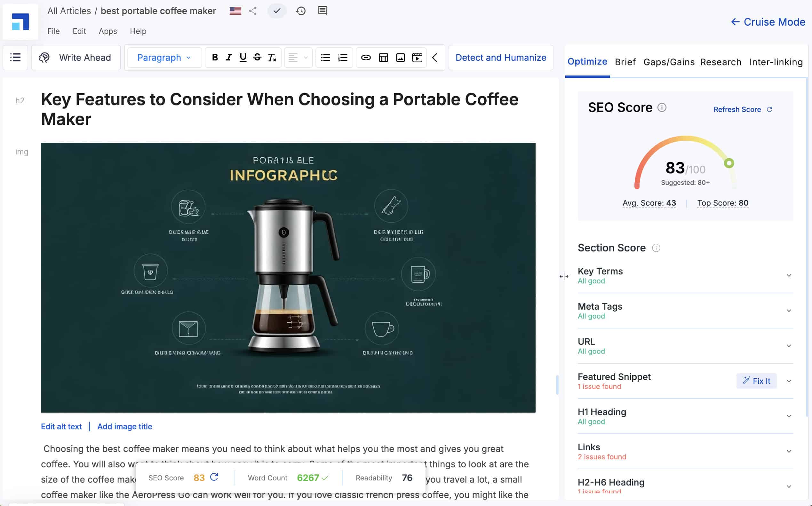Click the coffee maker infographic image

click(x=288, y=277)
